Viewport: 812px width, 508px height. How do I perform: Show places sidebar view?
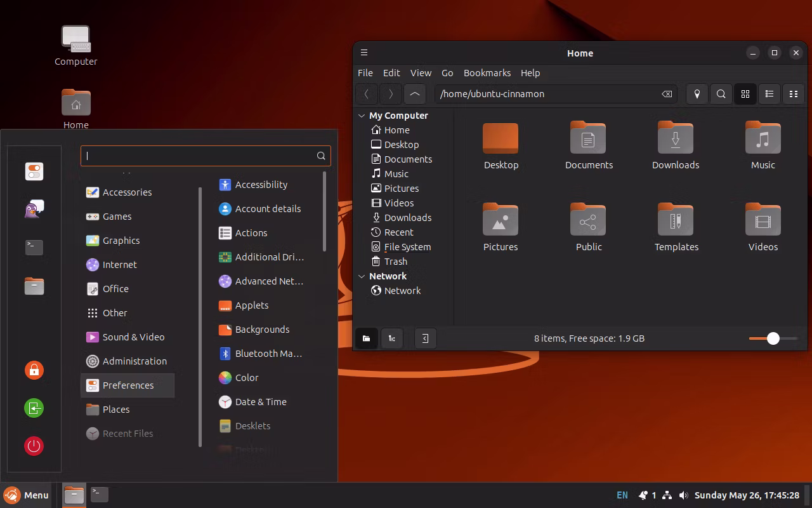367,338
